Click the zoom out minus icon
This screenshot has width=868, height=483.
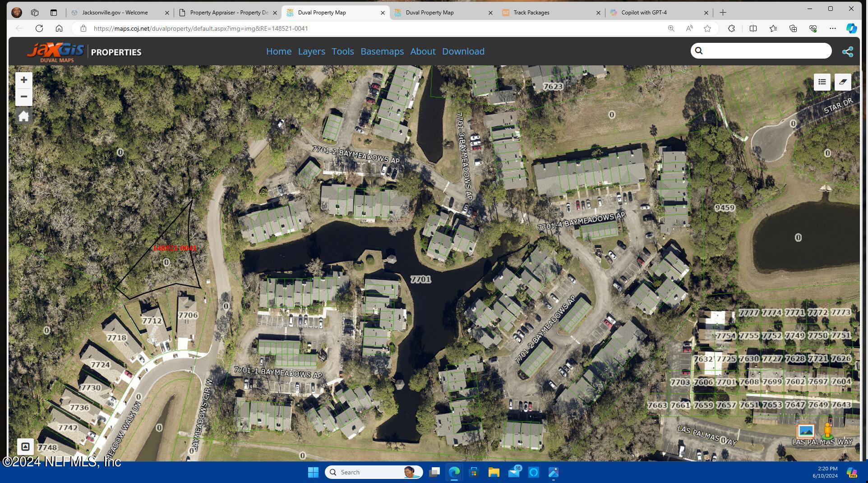tap(23, 97)
